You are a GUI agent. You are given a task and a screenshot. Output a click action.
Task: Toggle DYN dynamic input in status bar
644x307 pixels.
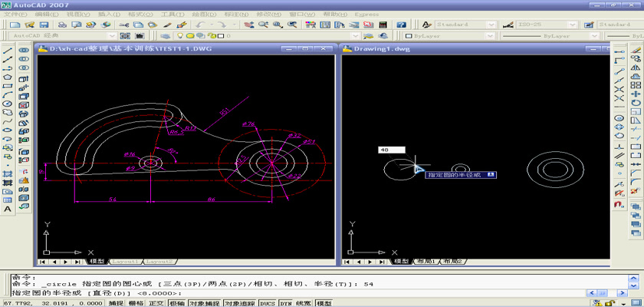[285, 303]
